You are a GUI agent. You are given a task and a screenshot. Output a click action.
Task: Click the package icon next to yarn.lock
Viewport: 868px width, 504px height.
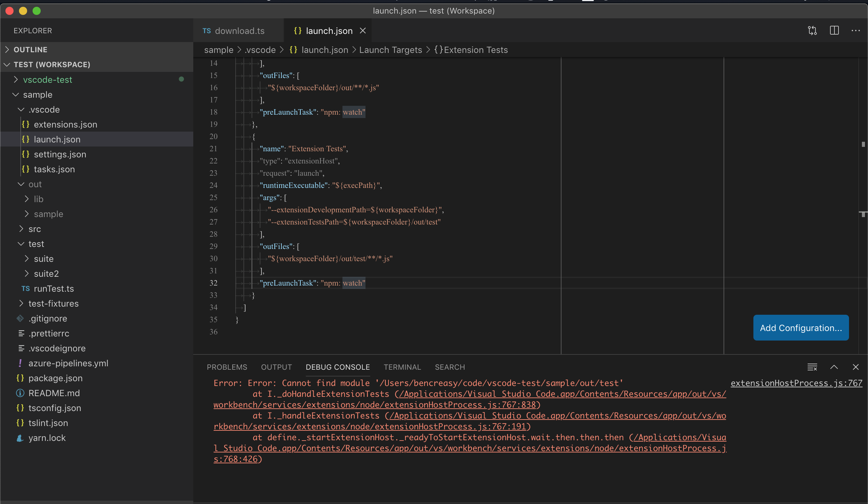pos(20,438)
